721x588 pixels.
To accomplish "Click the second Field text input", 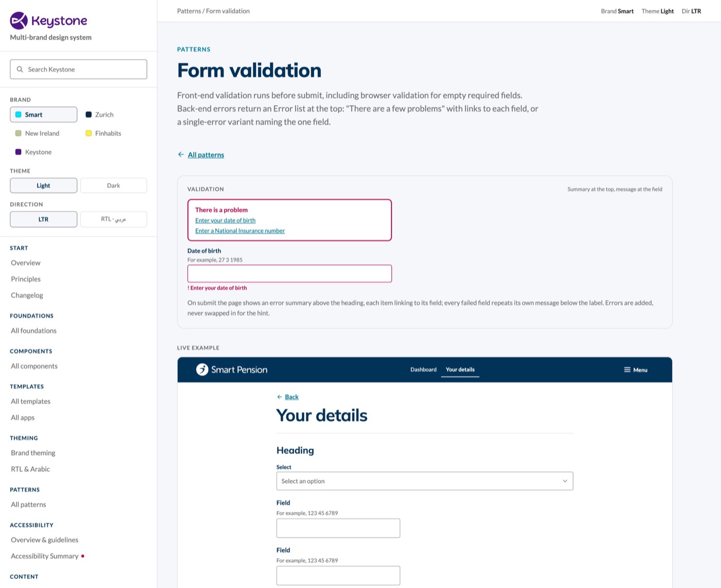I will (x=338, y=576).
